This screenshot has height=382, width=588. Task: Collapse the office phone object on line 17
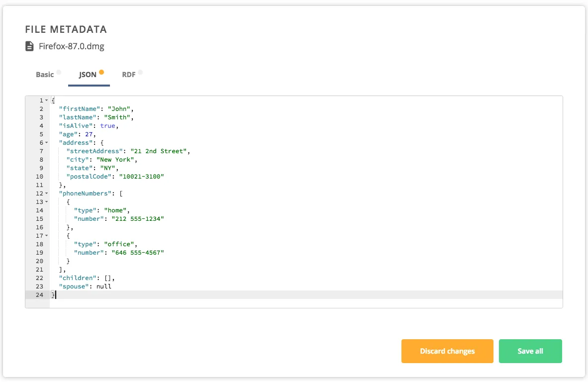click(x=46, y=235)
